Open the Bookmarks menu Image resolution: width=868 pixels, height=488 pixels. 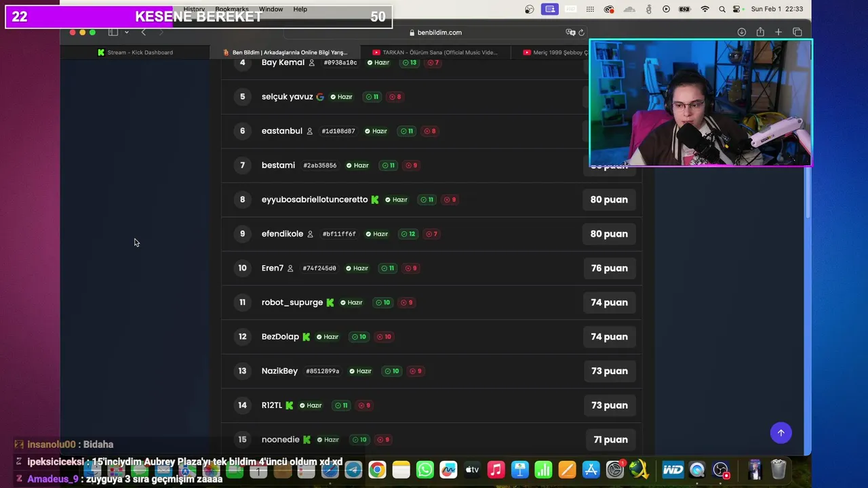click(x=232, y=9)
